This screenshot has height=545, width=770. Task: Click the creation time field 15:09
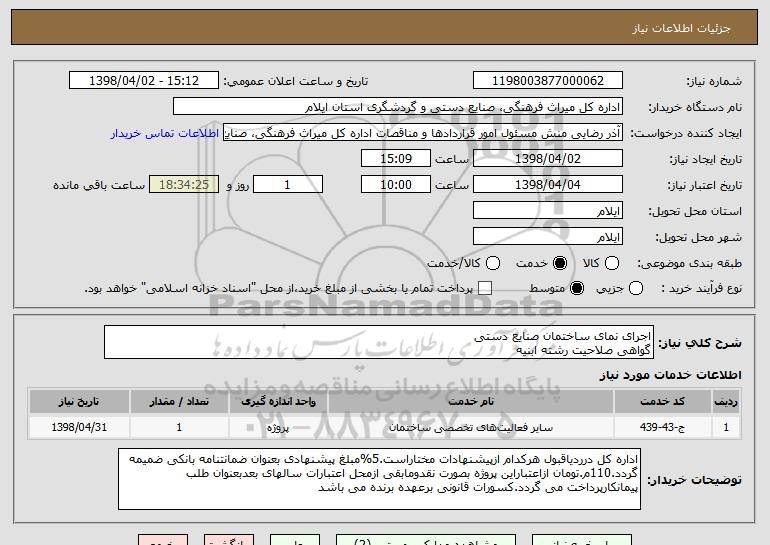click(396, 159)
